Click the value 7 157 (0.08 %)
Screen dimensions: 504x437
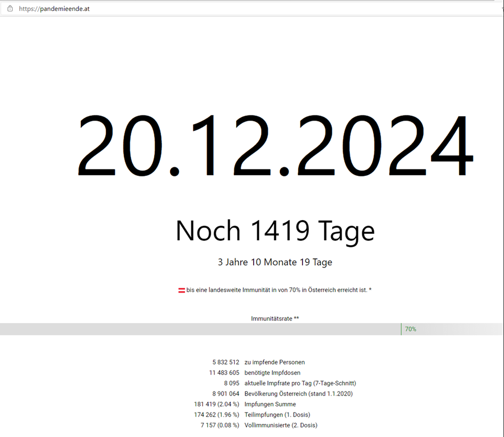[220, 426]
